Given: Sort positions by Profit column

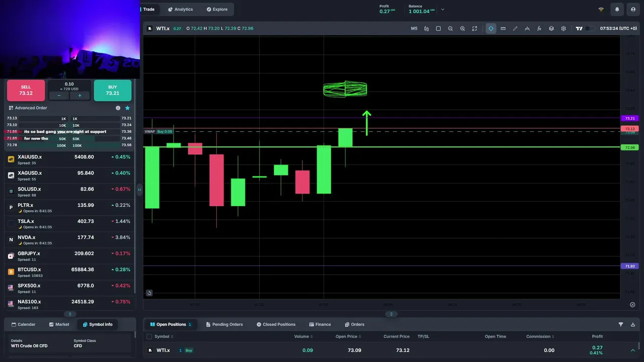Looking at the screenshot, I should [x=597, y=337].
